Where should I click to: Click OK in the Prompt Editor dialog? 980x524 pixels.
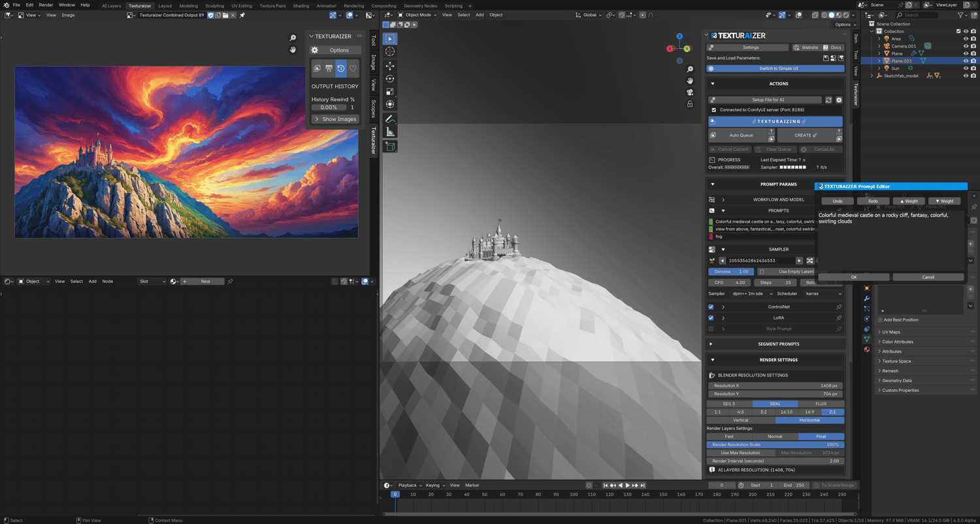pyautogui.click(x=853, y=277)
